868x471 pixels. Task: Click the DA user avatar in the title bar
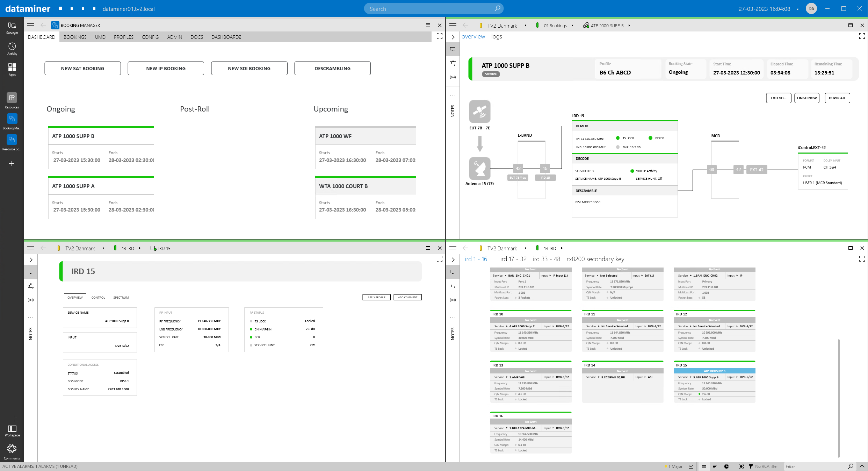coord(811,9)
